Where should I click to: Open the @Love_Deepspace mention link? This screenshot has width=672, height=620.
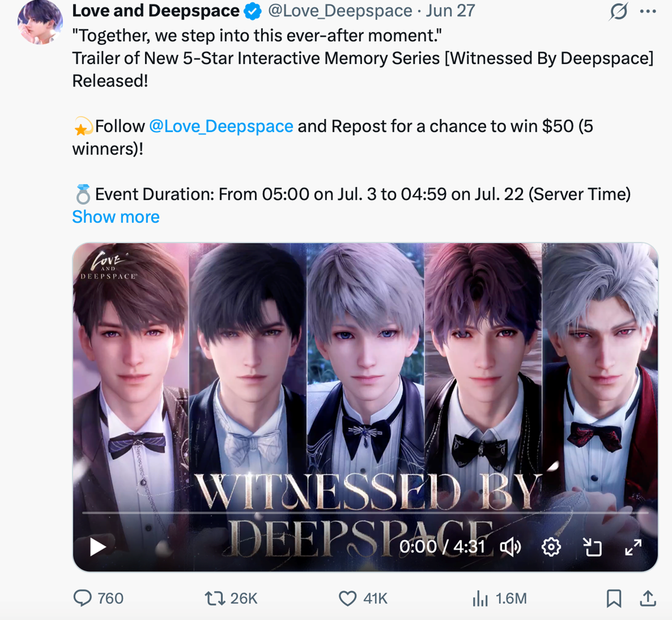221,126
